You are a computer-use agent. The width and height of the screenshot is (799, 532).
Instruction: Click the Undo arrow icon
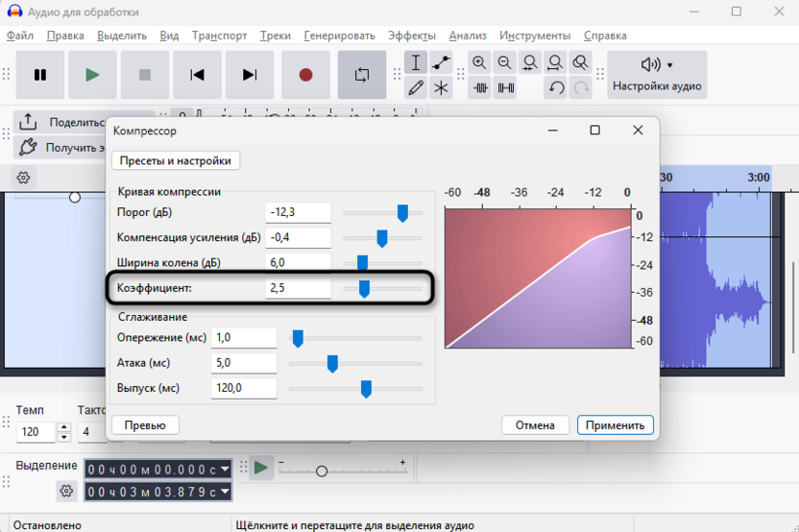[556, 88]
